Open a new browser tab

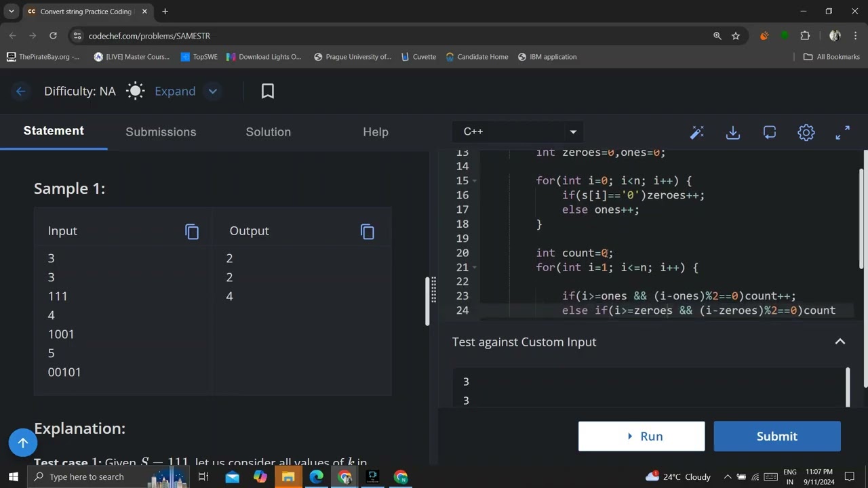[x=165, y=12]
